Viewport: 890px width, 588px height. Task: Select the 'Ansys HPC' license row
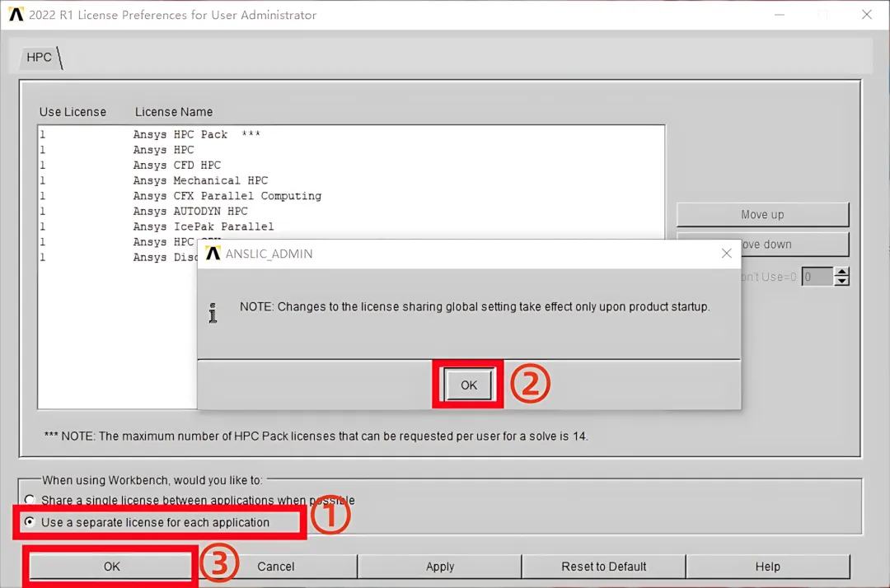[351, 150]
